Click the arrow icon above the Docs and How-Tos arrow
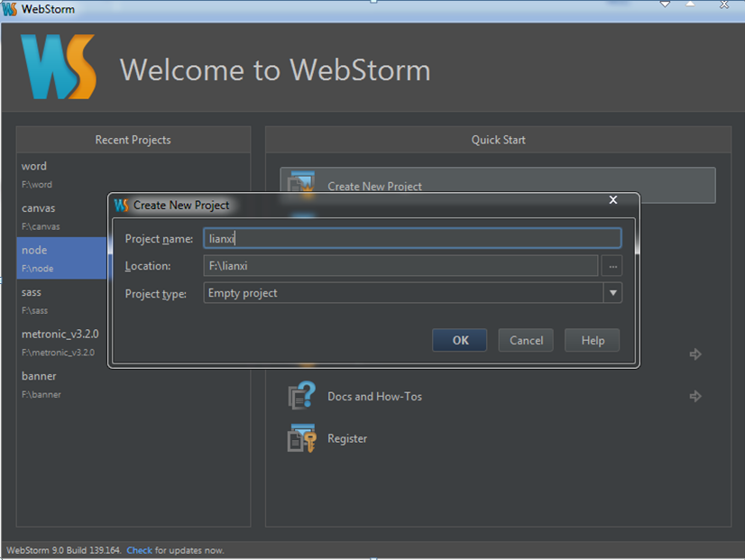The width and height of the screenshot is (745, 560). [695, 353]
